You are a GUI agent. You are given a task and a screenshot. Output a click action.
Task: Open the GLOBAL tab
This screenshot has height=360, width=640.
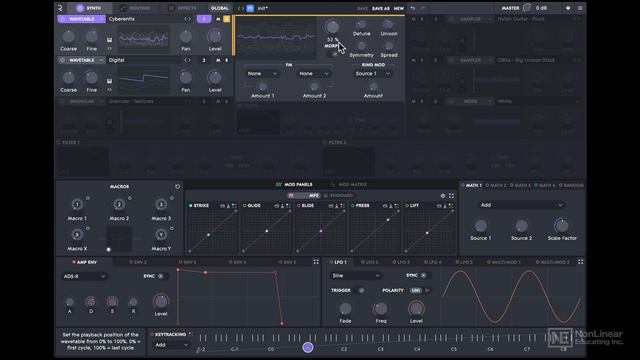tap(220, 8)
